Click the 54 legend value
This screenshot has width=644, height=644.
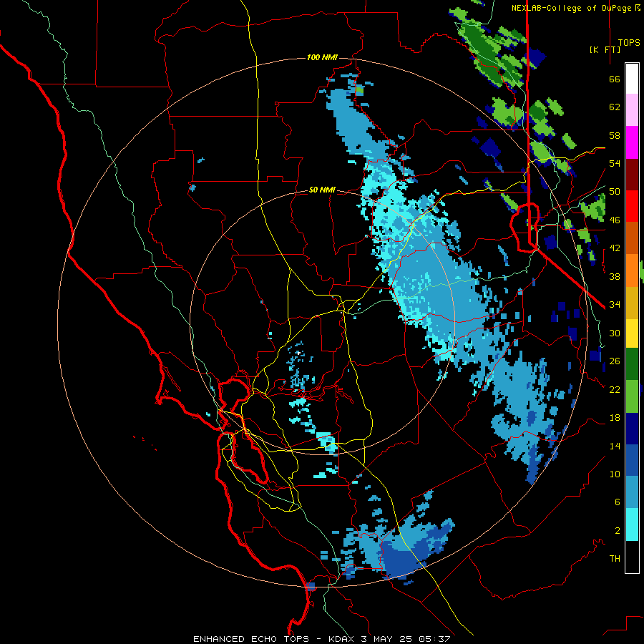(615, 164)
